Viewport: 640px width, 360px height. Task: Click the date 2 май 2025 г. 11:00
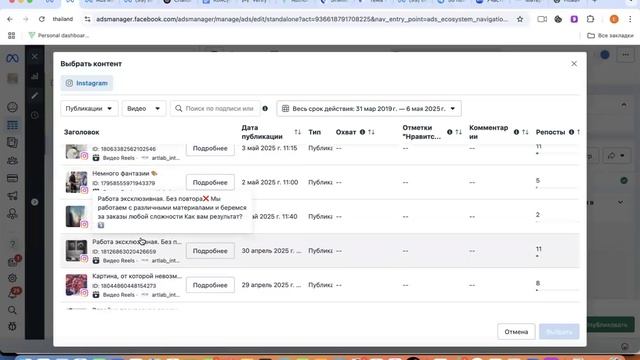click(270, 182)
